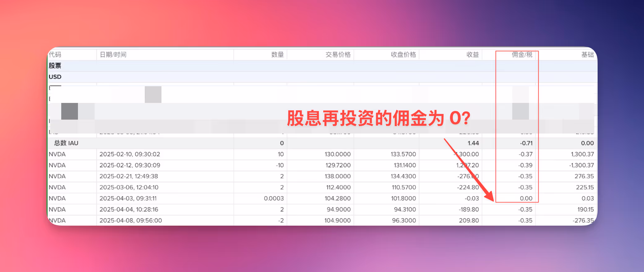Viewport: 644px width, 272px height.
Task: Click quantity -10 in NVDA row
Action: click(280, 165)
